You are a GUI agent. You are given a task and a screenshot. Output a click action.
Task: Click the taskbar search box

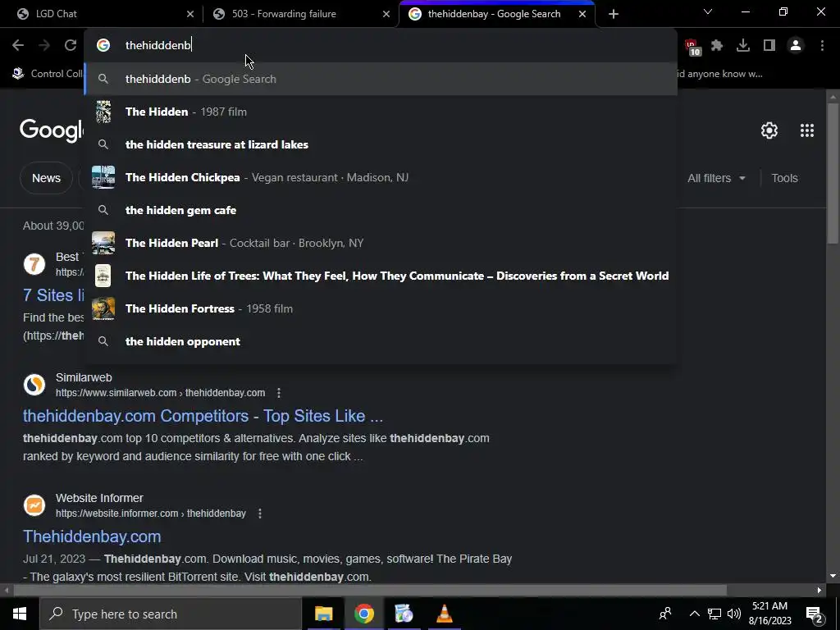point(171,614)
